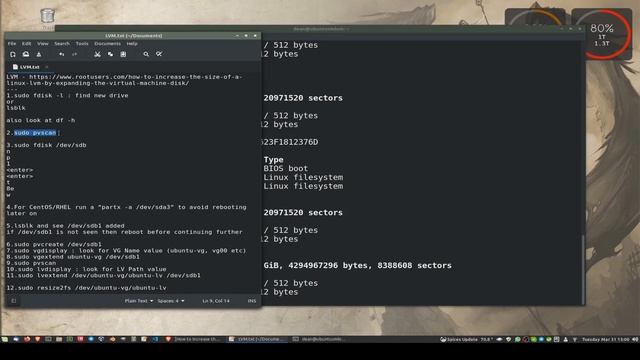Viewport: 640px width, 360px height.
Task: Click the Cut scissors icon
Action: (98, 54)
